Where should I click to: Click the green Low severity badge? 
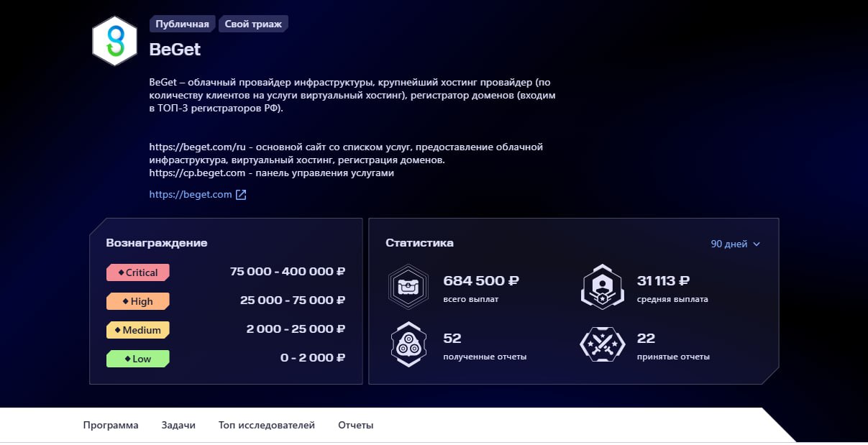[138, 359]
